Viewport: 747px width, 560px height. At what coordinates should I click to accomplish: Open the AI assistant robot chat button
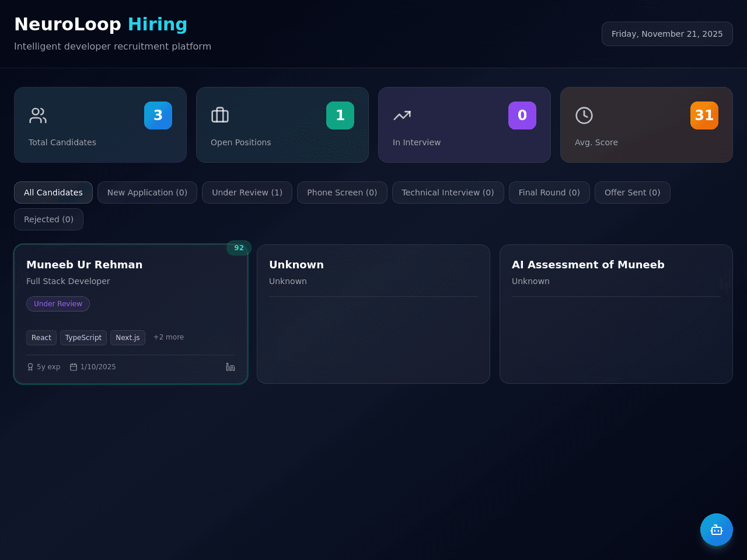coord(717,530)
